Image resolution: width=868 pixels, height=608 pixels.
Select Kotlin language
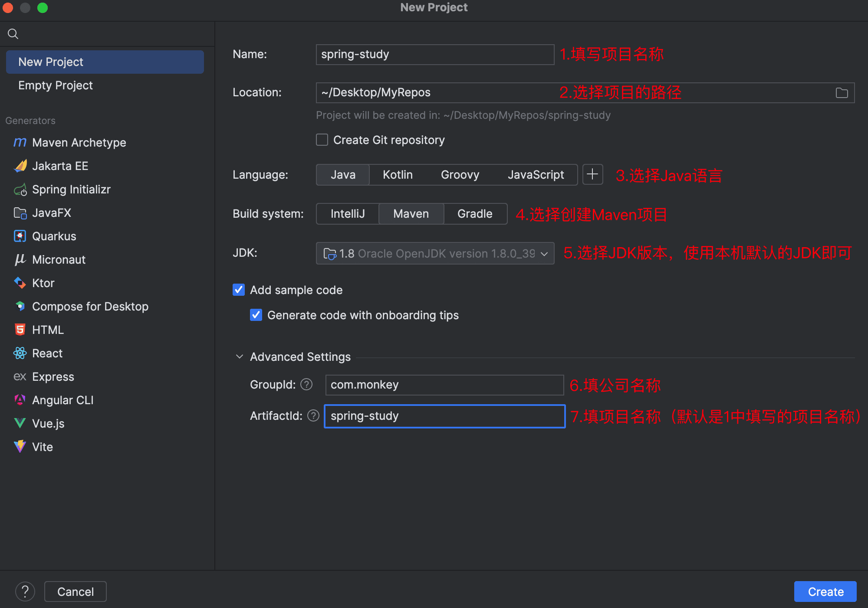(398, 175)
